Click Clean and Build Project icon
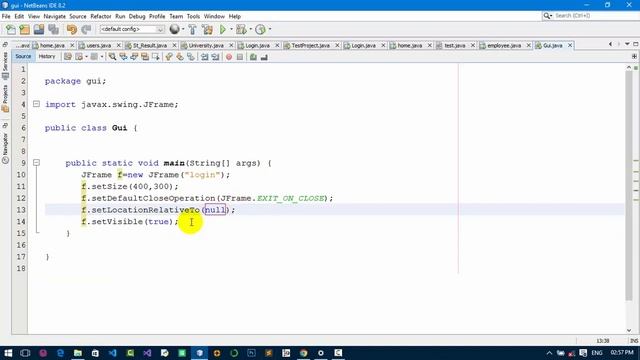 coord(207,29)
